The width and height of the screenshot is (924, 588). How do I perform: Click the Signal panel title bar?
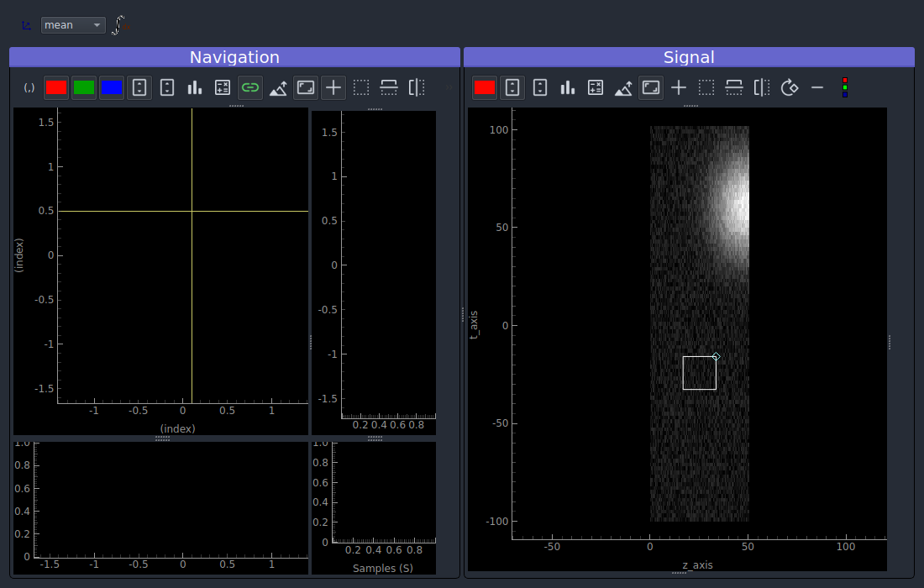click(689, 57)
